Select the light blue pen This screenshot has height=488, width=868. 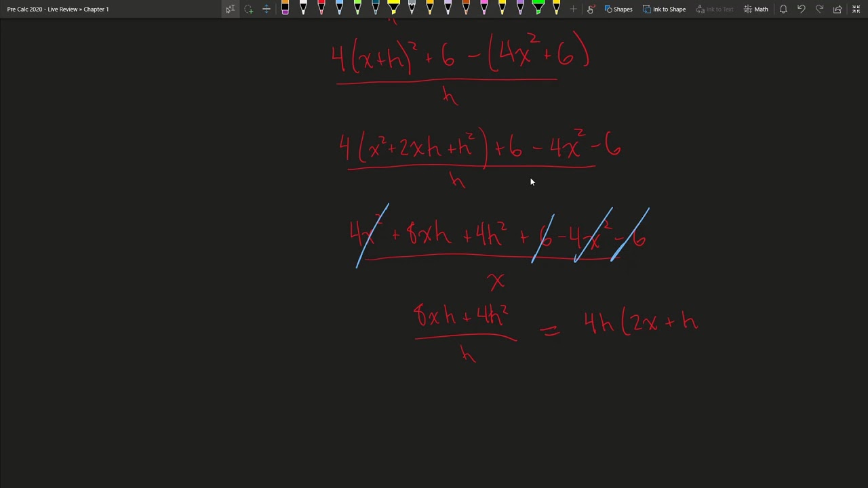[339, 9]
